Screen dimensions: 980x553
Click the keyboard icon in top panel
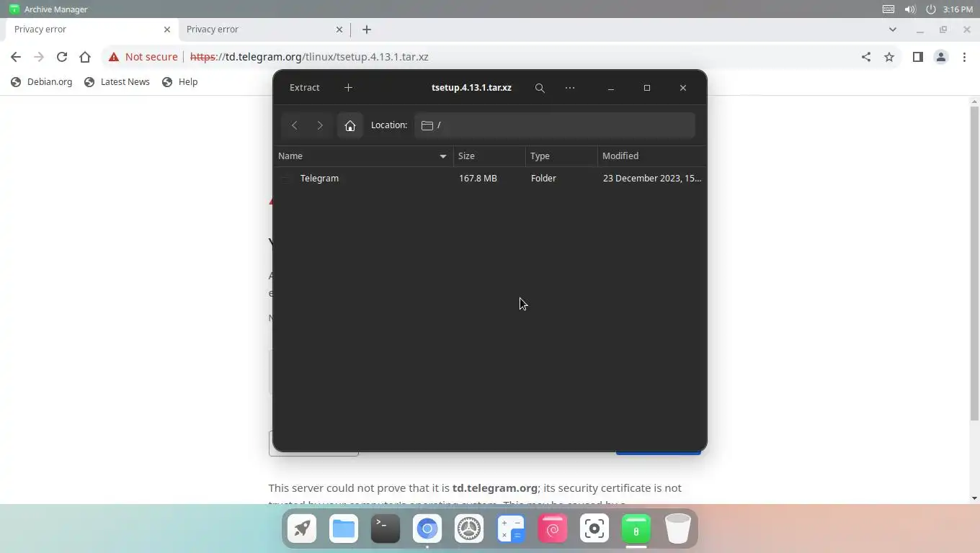coord(888,9)
